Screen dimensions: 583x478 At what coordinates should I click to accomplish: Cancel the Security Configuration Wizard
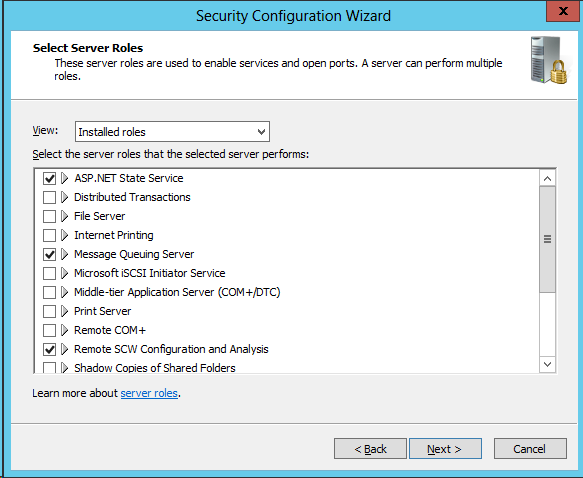pyautogui.click(x=530, y=449)
